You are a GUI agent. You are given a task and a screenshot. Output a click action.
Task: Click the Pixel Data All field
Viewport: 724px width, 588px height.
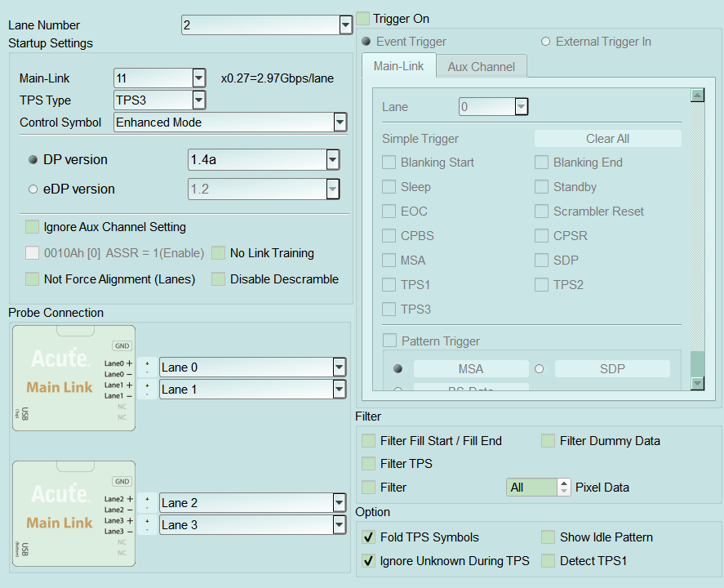(x=532, y=488)
